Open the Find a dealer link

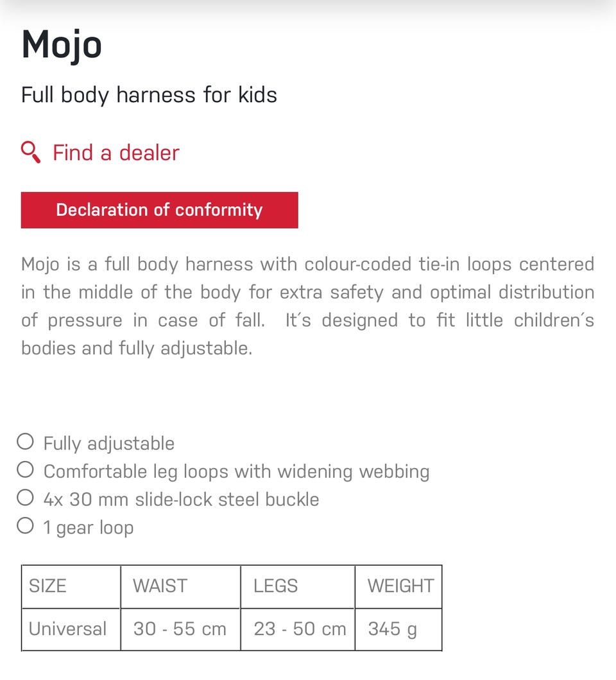tap(116, 153)
